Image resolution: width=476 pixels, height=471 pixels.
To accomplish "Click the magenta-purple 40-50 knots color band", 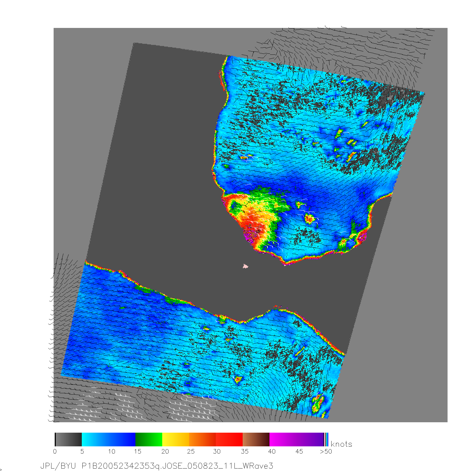I will (297, 440).
